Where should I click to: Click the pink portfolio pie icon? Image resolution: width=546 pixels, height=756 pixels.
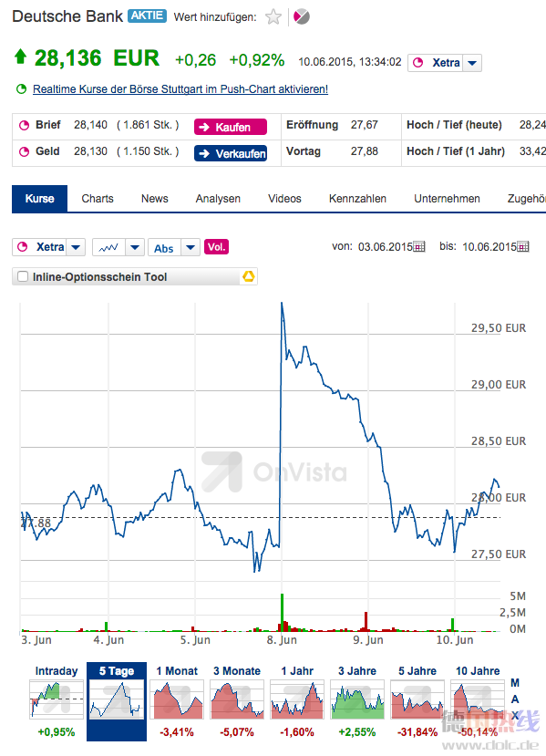click(x=301, y=17)
